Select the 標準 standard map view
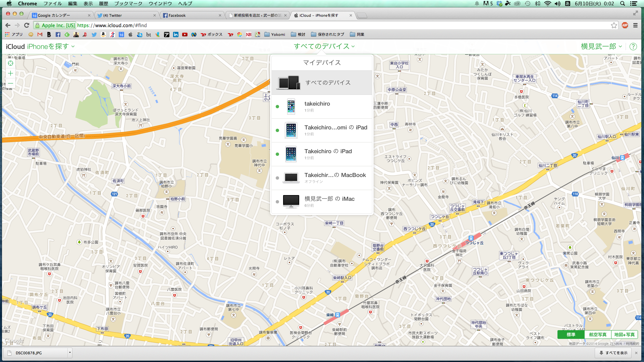The width and height of the screenshot is (644, 362). click(571, 335)
